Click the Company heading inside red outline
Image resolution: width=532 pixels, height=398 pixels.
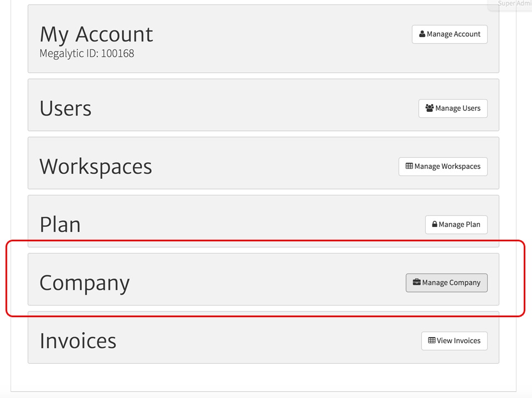coord(84,282)
